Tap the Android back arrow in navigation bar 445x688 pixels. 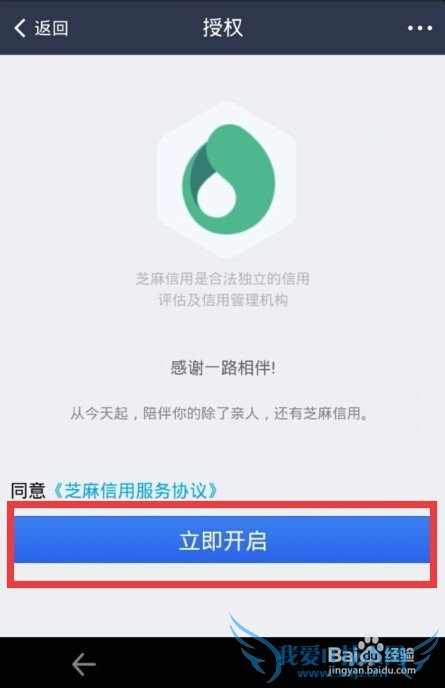click(84, 664)
